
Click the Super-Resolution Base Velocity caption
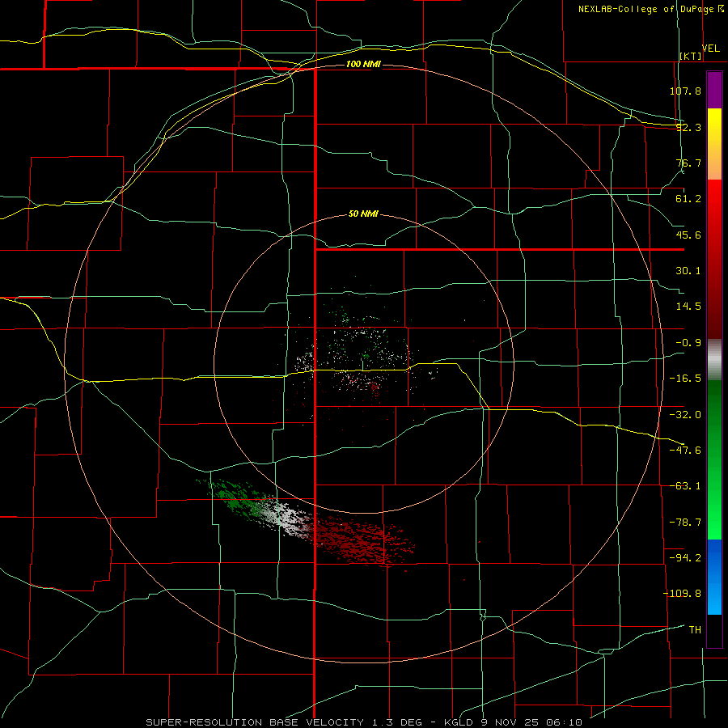pos(364,722)
